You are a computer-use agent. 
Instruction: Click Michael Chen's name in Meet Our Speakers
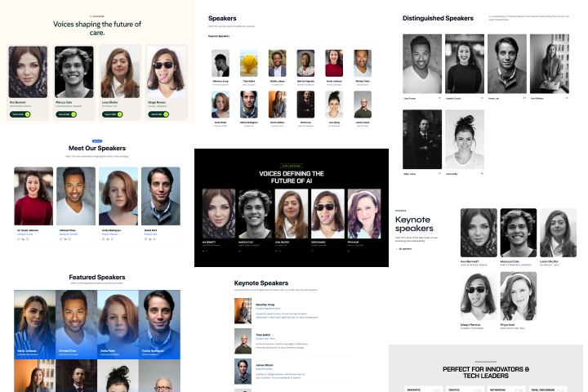(68, 230)
